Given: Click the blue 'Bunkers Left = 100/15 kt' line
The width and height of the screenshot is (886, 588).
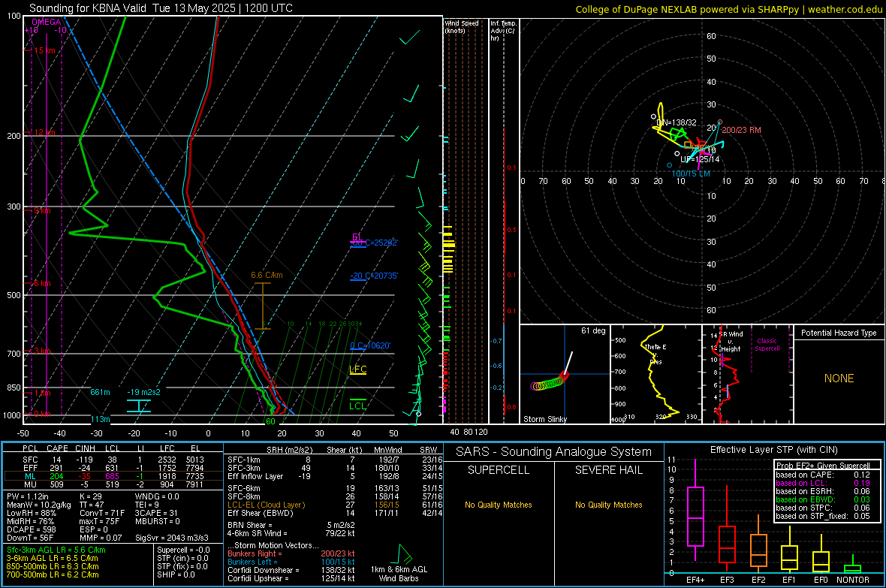Looking at the screenshot, I should click(x=291, y=562).
